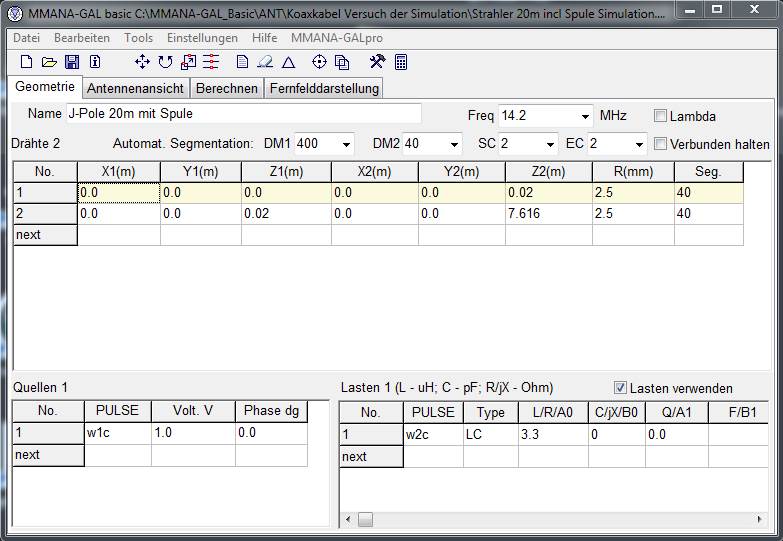Enable the Lambda checkbox
The image size is (783, 541).
pos(661,116)
